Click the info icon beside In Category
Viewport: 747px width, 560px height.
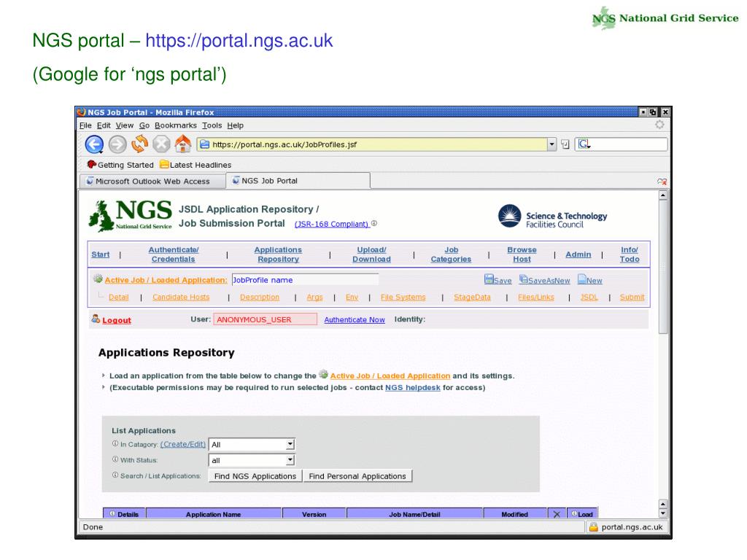click(115, 443)
